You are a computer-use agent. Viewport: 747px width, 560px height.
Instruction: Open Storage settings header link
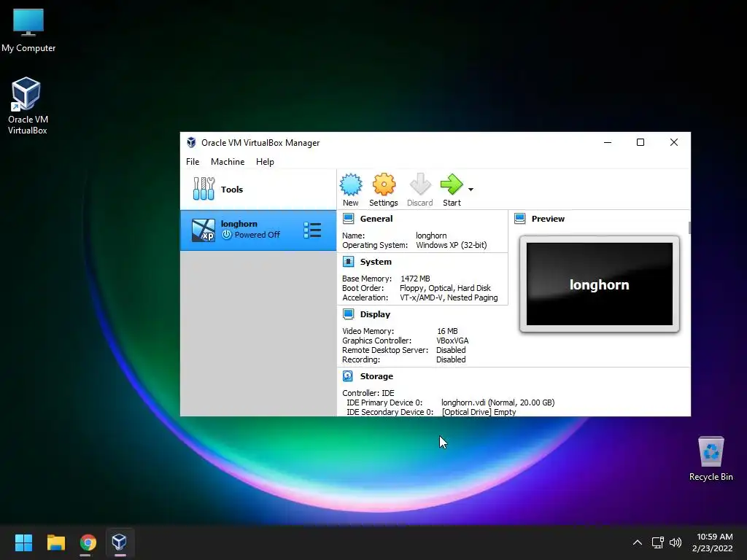click(376, 376)
